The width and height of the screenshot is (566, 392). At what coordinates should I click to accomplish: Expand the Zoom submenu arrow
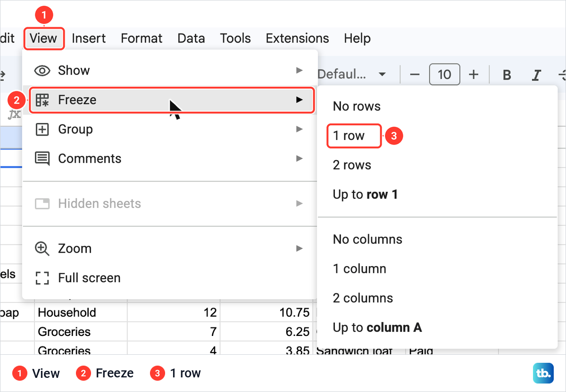(299, 248)
